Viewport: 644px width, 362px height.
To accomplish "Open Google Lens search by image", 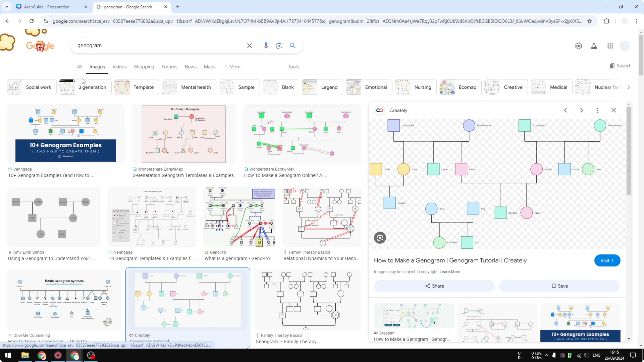I will click(279, 45).
